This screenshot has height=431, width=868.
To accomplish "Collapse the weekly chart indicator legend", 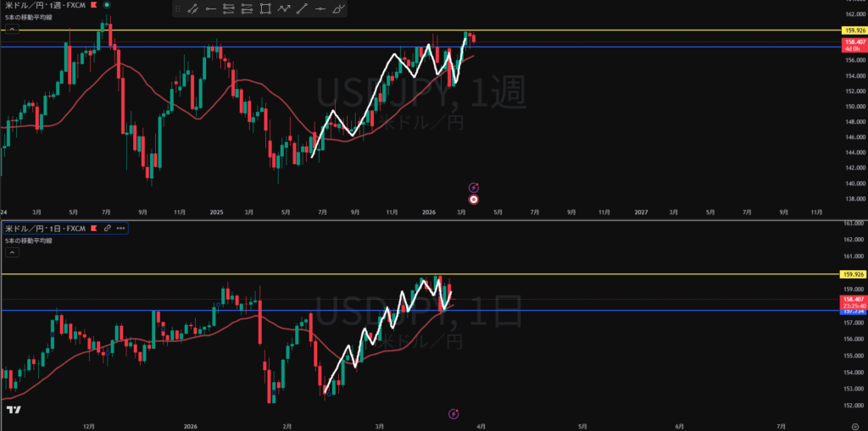I will pos(11,29).
